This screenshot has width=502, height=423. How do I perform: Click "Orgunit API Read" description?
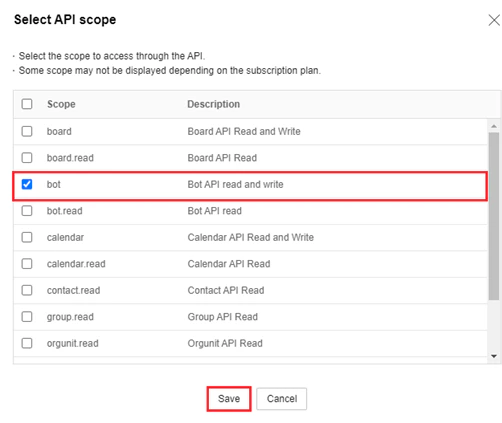pos(225,343)
